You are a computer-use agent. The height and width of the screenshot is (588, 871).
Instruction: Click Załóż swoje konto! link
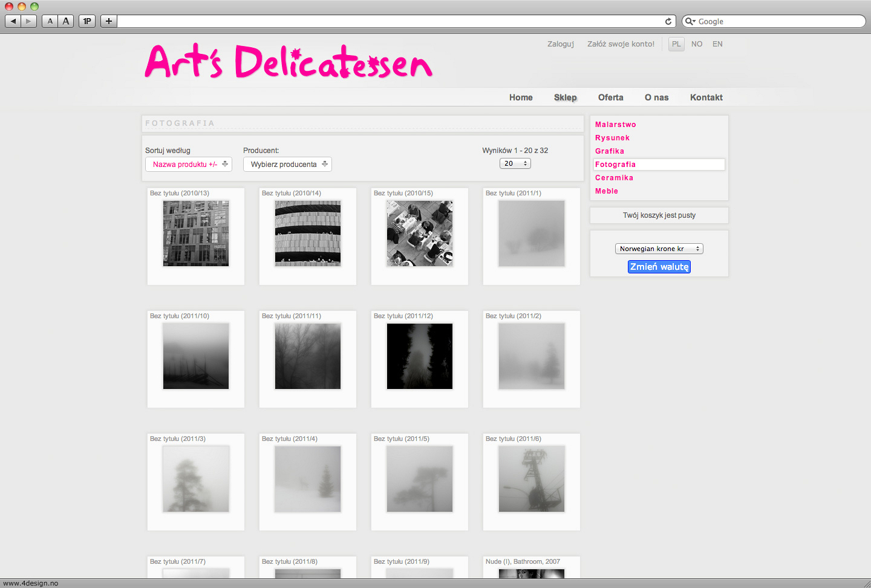click(621, 44)
